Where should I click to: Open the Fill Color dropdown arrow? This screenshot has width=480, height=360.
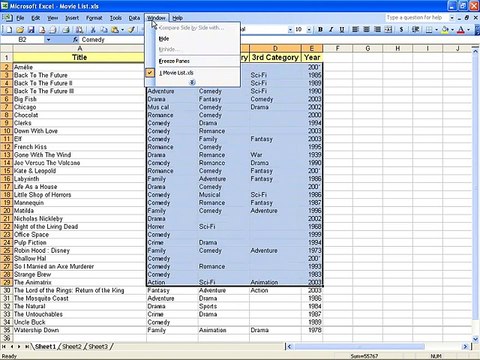pyautogui.click(x=452, y=30)
